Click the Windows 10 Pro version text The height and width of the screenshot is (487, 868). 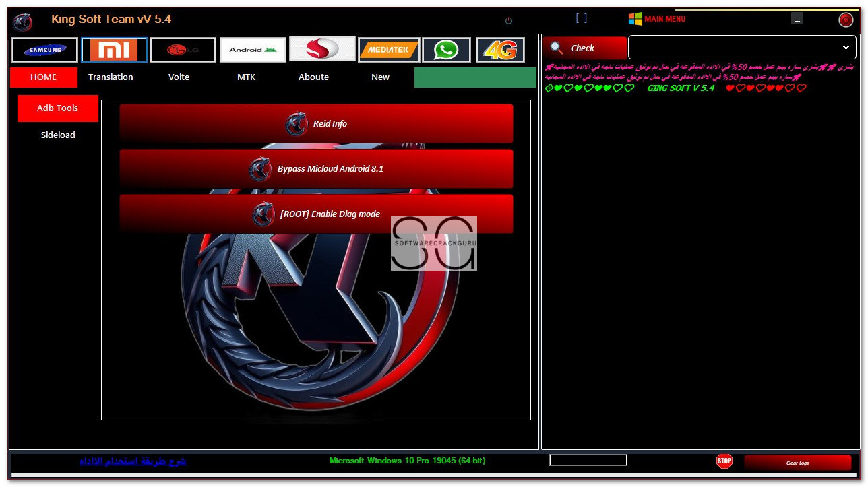coord(407,461)
